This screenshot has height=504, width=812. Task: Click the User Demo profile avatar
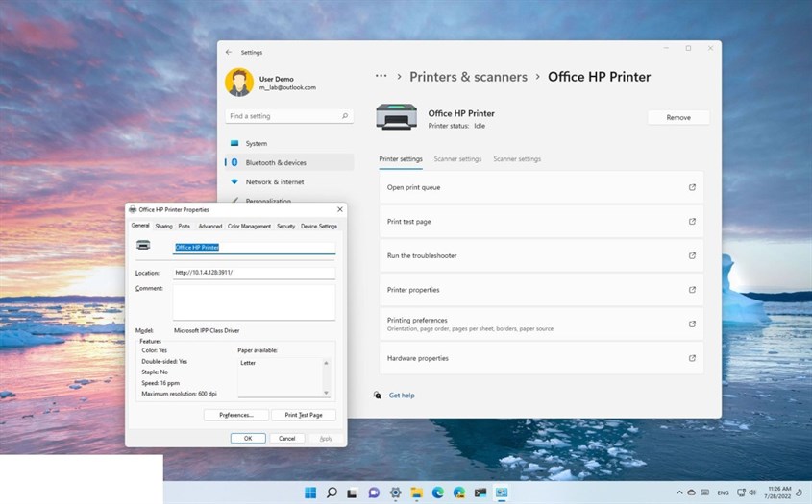pyautogui.click(x=239, y=83)
